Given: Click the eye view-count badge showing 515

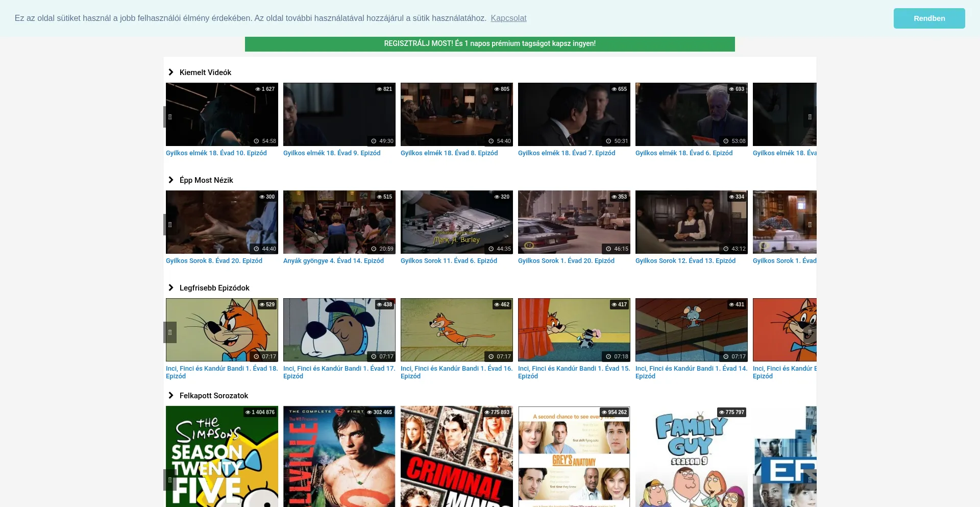Looking at the screenshot, I should (384, 197).
